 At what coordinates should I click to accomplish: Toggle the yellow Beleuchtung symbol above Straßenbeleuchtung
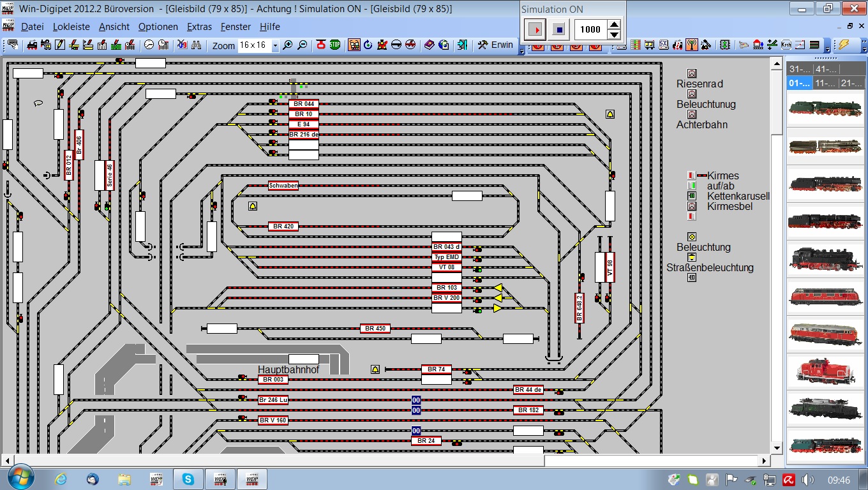tap(692, 237)
